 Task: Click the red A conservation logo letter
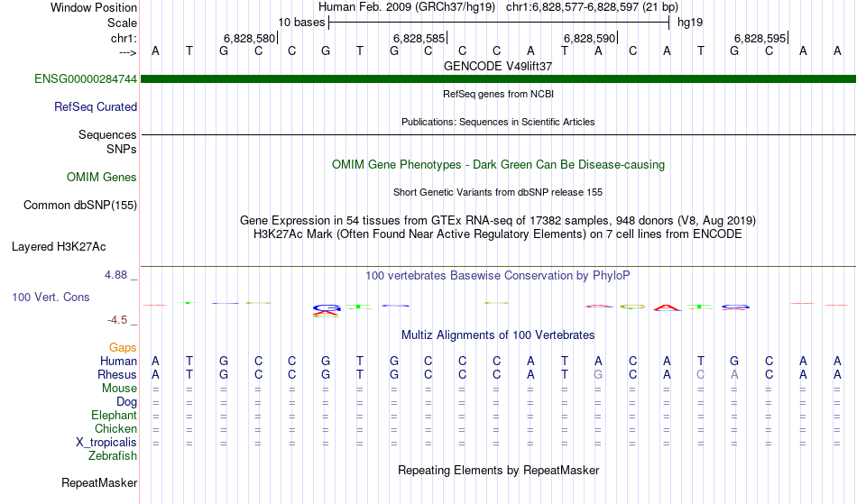pos(667,307)
